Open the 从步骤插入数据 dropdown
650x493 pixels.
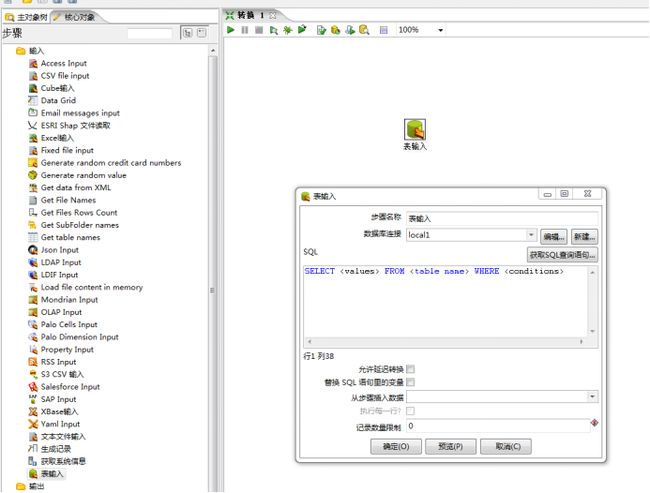(592, 397)
